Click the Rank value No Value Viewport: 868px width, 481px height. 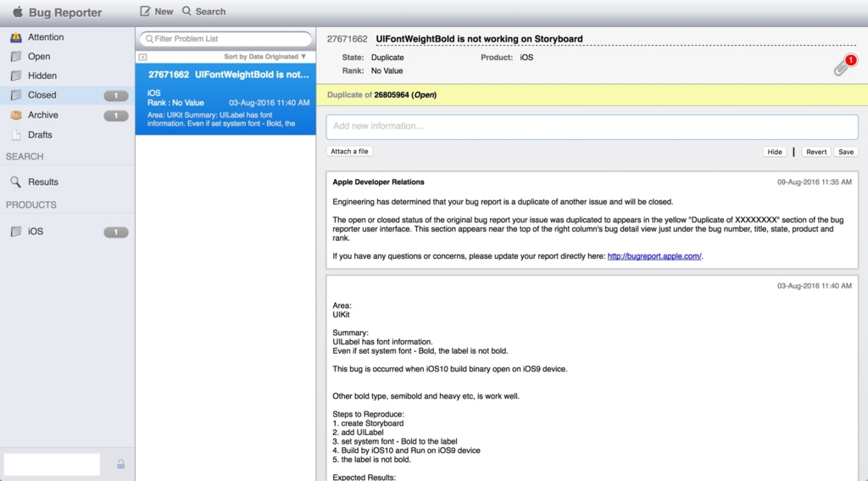click(387, 71)
